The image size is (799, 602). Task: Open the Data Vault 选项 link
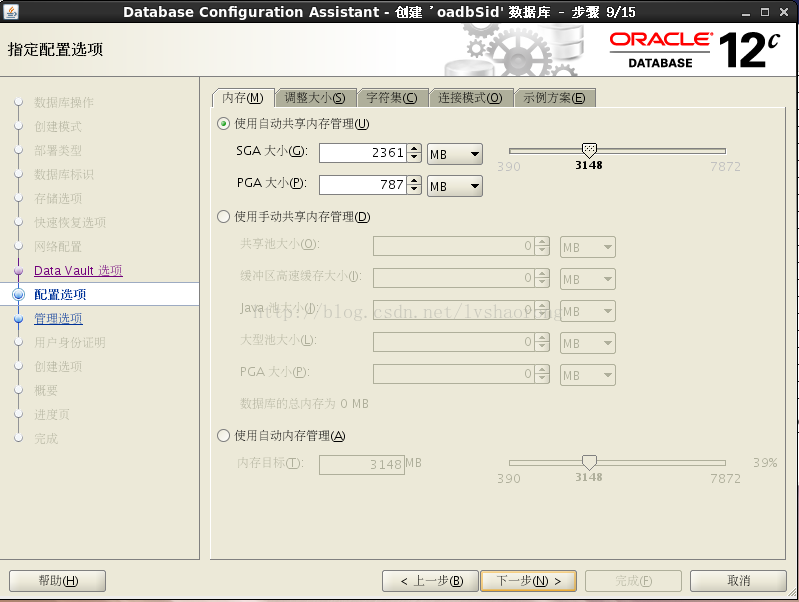tap(78, 271)
